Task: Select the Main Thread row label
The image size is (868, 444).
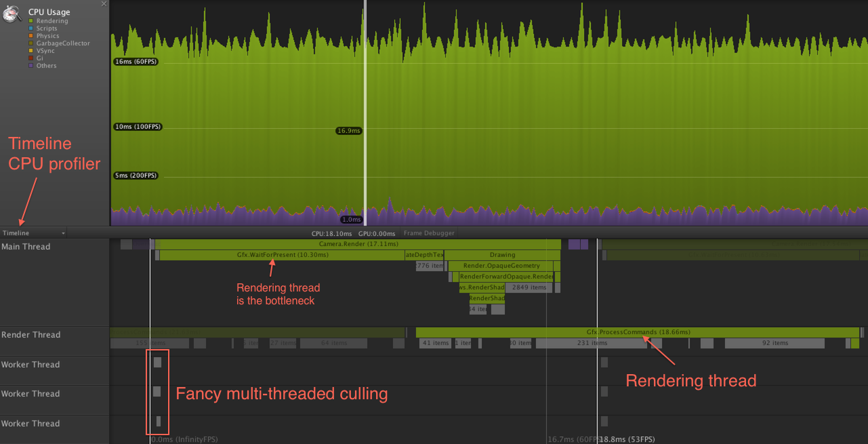Action: [26, 247]
